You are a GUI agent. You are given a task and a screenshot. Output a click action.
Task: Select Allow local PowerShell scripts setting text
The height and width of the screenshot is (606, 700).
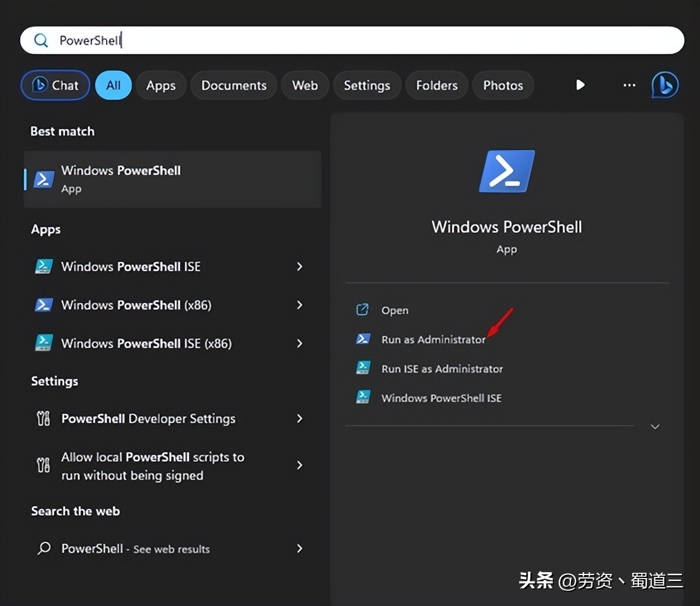pos(153,466)
